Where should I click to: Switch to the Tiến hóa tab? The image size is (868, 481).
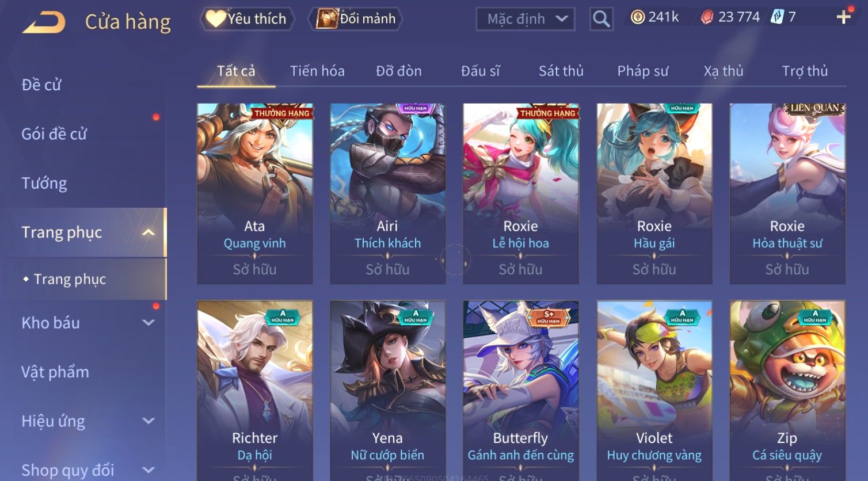pos(317,71)
